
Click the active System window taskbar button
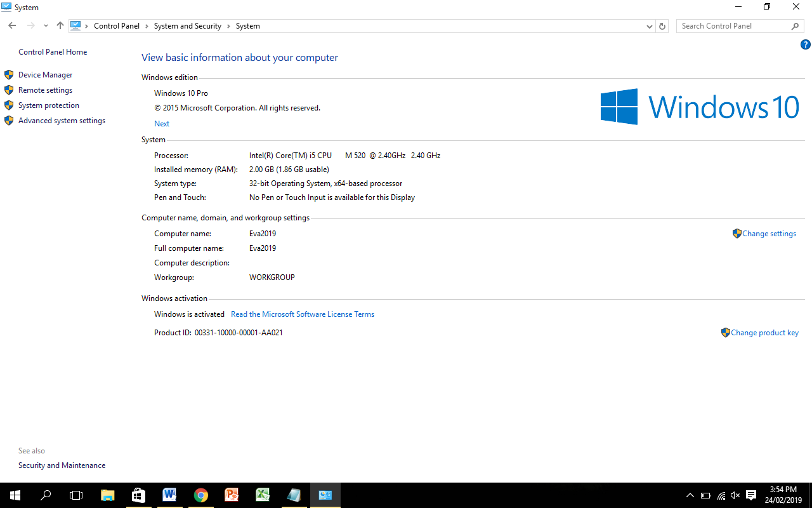pos(325,495)
